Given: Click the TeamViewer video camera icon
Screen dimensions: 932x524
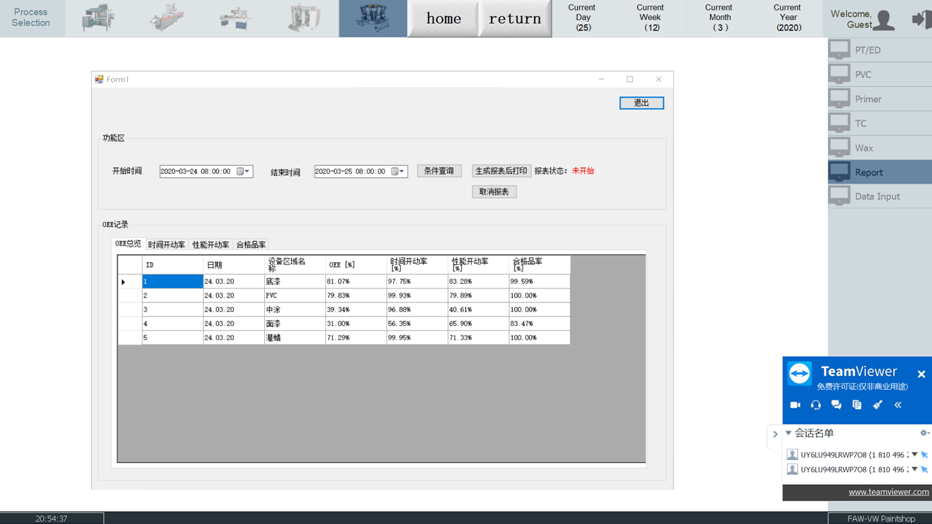Looking at the screenshot, I should click(x=795, y=405).
